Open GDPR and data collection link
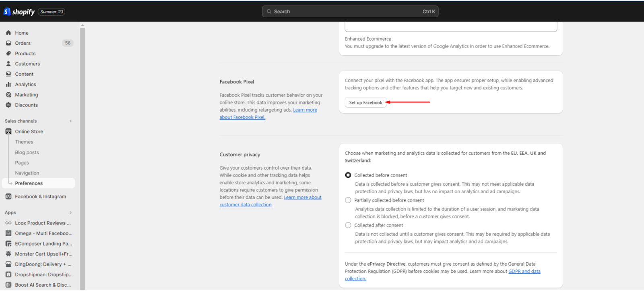 point(443,275)
